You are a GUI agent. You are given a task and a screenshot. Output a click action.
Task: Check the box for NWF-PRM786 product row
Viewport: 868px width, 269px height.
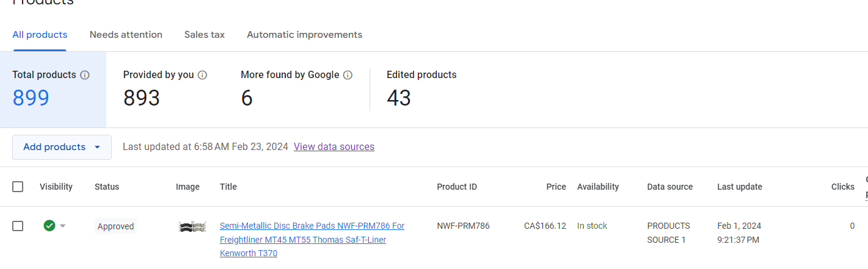pyautogui.click(x=18, y=226)
